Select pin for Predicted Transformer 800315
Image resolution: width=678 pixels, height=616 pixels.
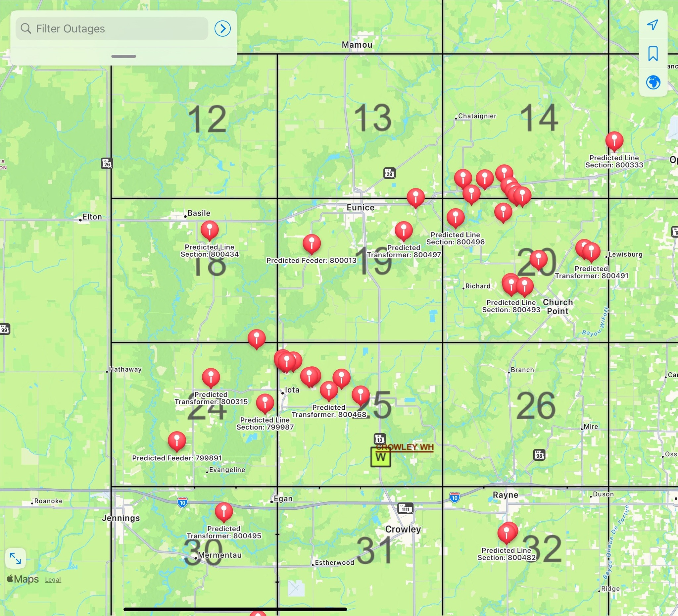[x=211, y=378]
